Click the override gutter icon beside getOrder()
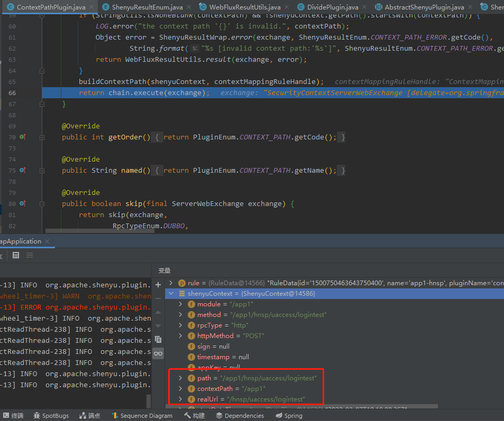 click(23, 137)
